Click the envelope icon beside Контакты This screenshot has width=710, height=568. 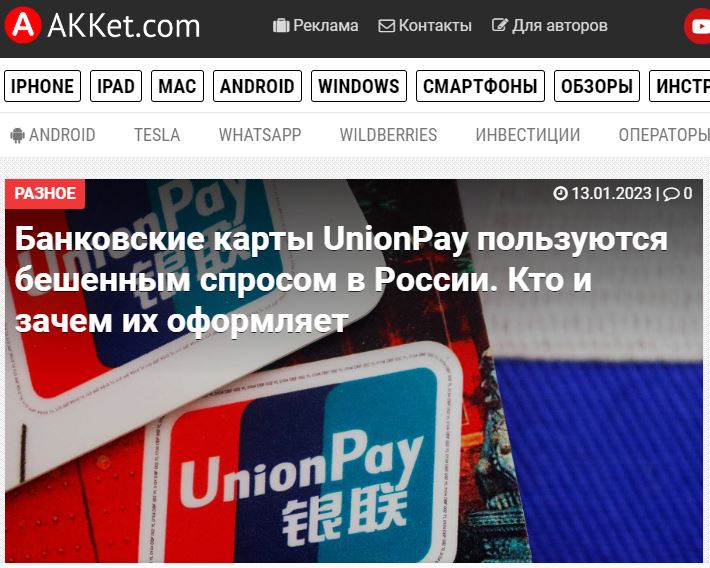click(386, 26)
